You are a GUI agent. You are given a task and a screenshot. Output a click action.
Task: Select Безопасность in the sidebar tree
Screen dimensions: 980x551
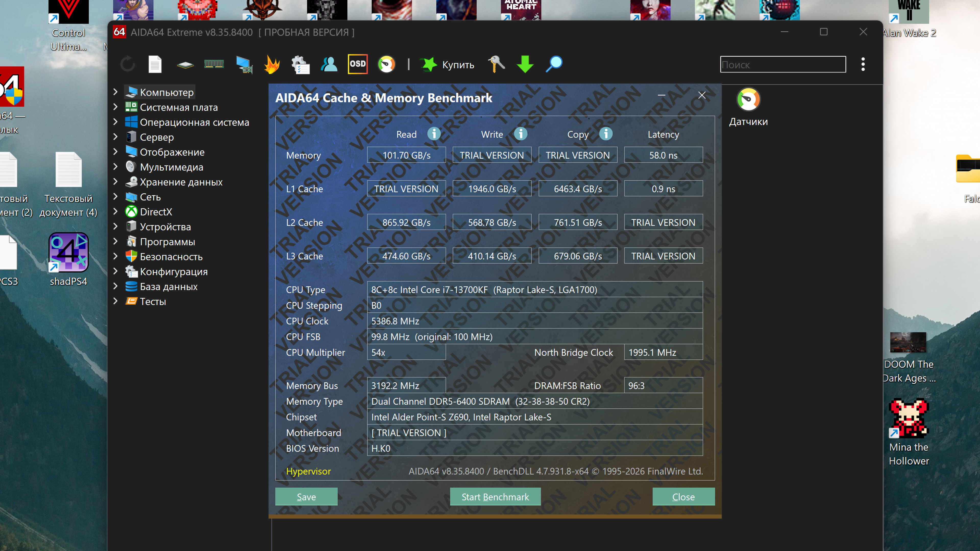(x=171, y=256)
